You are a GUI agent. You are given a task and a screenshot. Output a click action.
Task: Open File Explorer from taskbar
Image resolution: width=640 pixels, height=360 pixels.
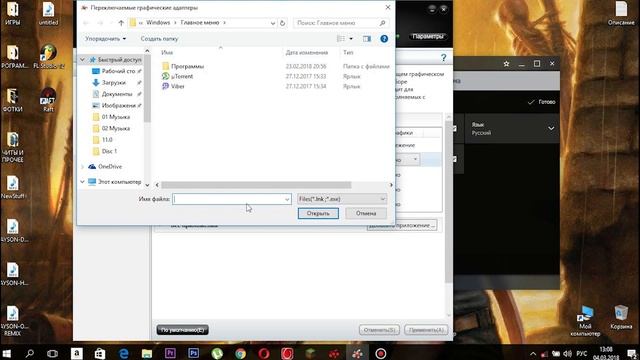[x=147, y=353]
